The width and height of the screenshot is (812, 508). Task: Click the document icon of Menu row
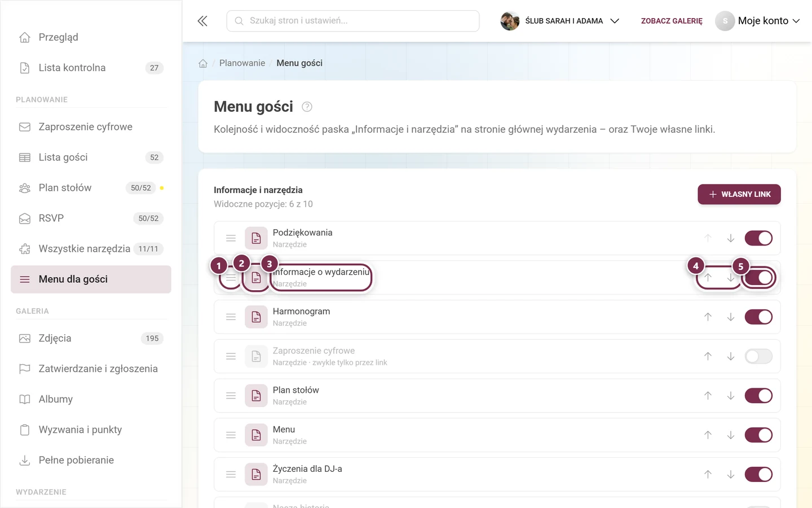point(256,435)
